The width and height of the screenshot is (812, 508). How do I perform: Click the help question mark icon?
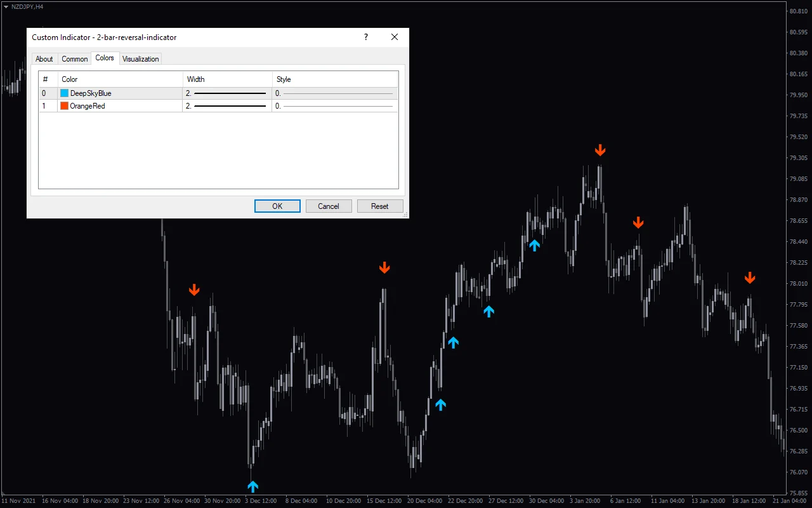pos(365,37)
